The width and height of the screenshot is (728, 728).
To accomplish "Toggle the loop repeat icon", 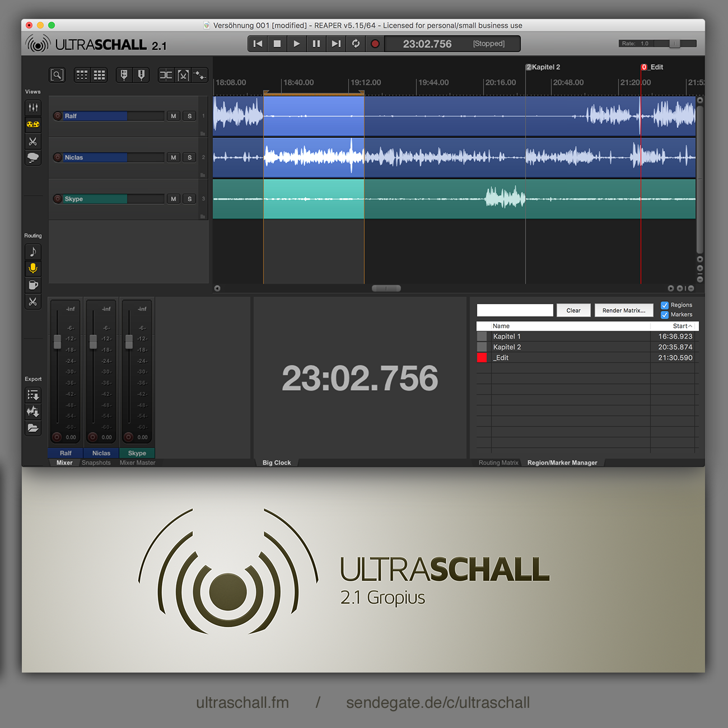I will [356, 44].
